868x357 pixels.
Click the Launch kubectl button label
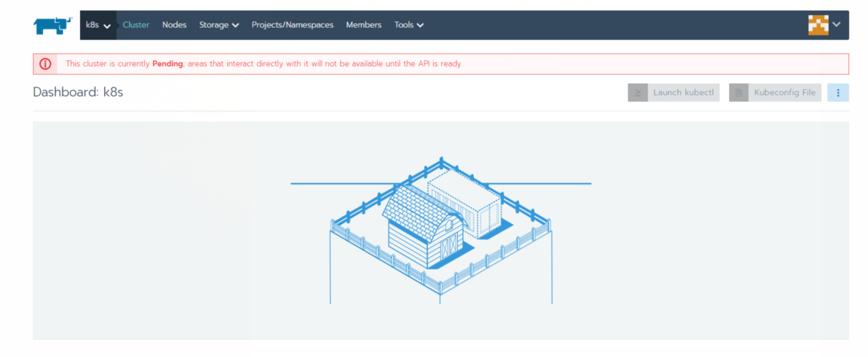point(684,93)
